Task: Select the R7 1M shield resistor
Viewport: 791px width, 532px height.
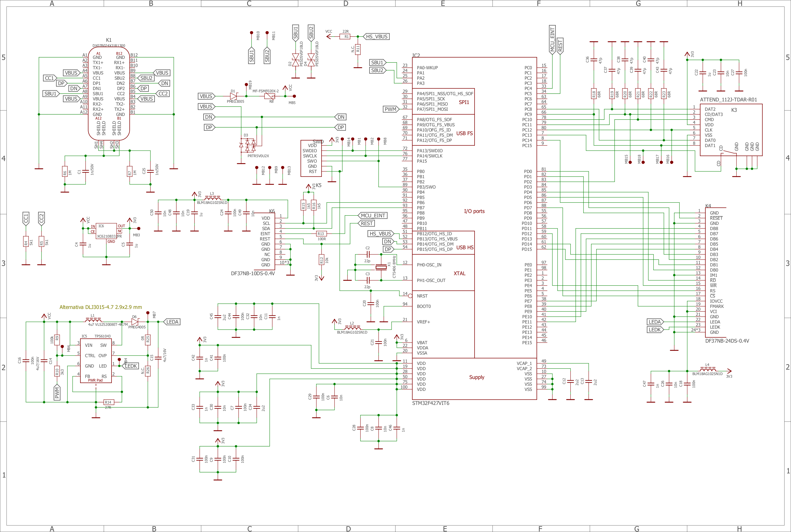Action: pos(130,171)
